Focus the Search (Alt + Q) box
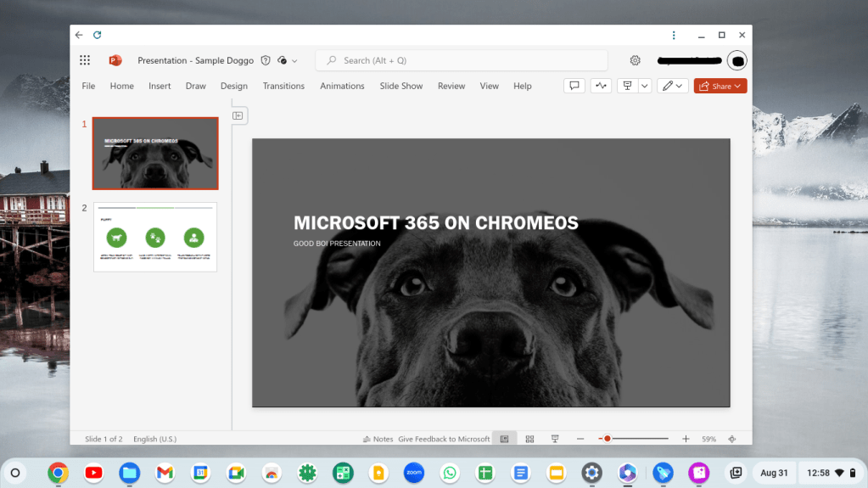The width and height of the screenshot is (868, 488). (462, 60)
